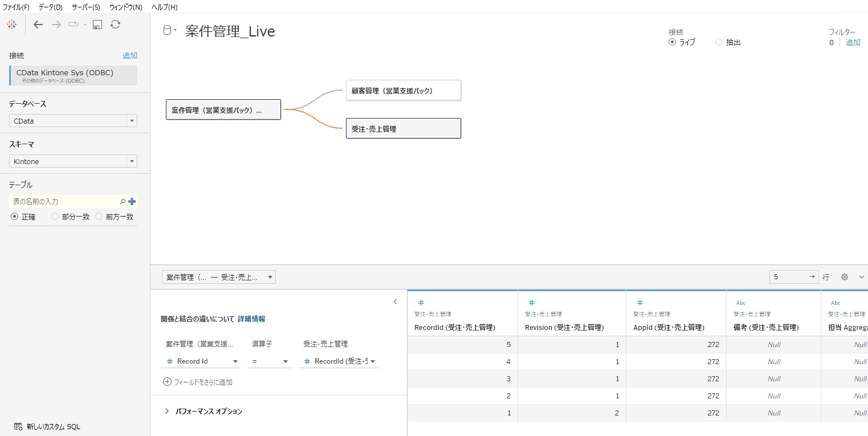Open the ウィンドウ(N) menu
This screenshot has height=436, width=868.
point(126,7)
